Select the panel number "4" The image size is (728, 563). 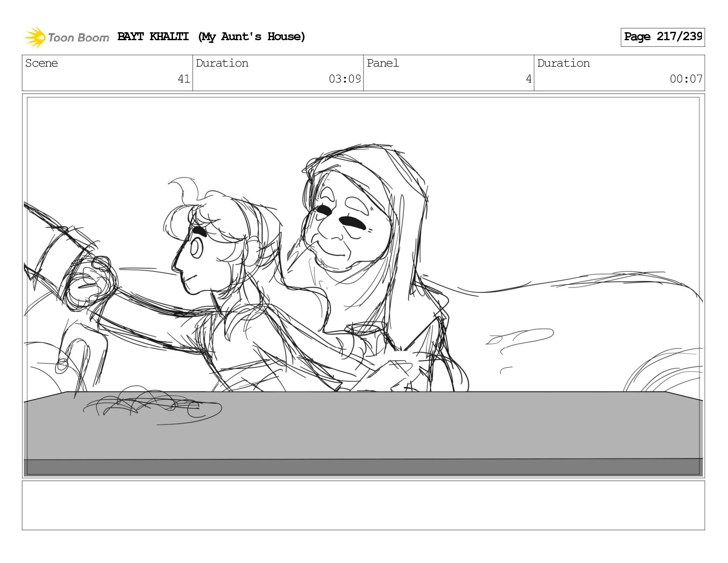(529, 79)
